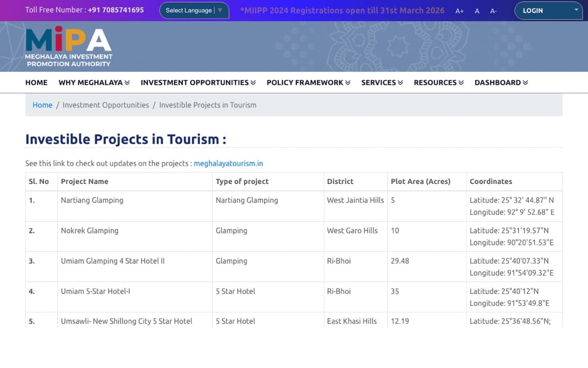The height and width of the screenshot is (368, 588).
Task: Click the MIPA logo
Action: [x=69, y=48]
